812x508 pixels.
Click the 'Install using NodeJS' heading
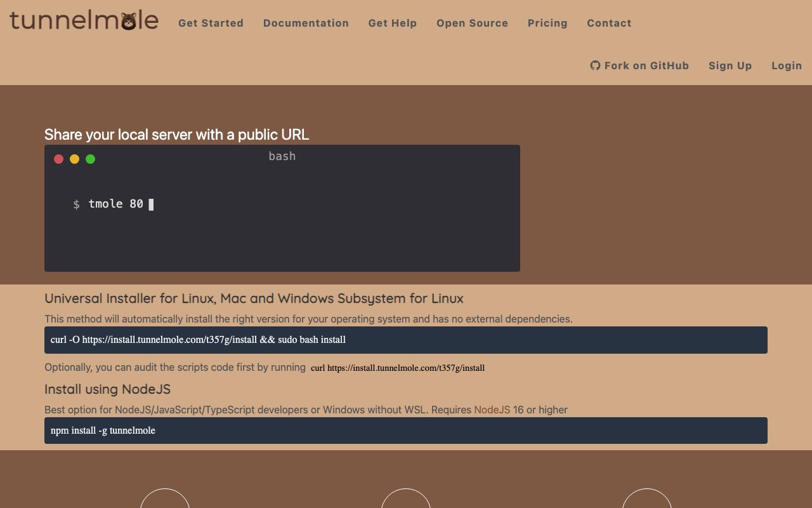107,389
